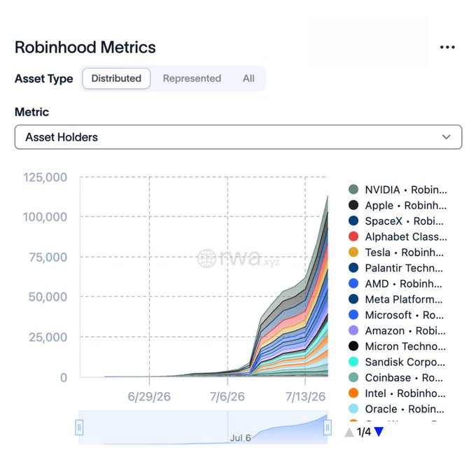The image size is (476, 476).
Task: Switch to Represented asset type
Action: click(192, 78)
